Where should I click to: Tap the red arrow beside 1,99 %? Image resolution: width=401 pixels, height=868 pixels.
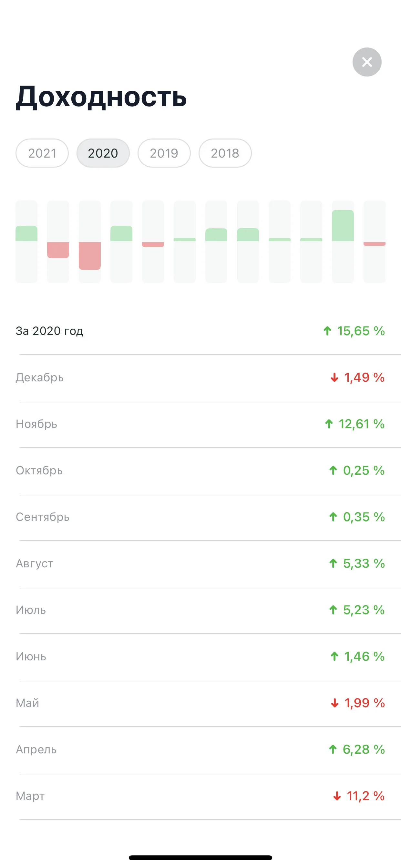point(334,703)
